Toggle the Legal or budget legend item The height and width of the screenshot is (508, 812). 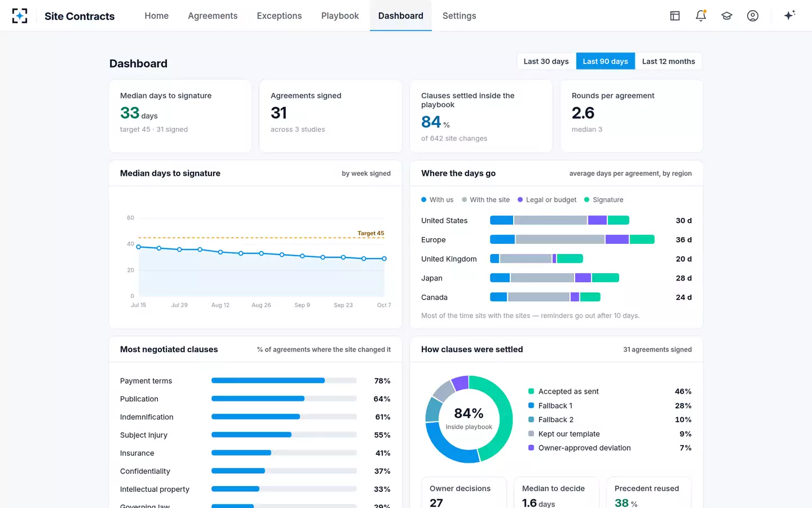coord(547,200)
